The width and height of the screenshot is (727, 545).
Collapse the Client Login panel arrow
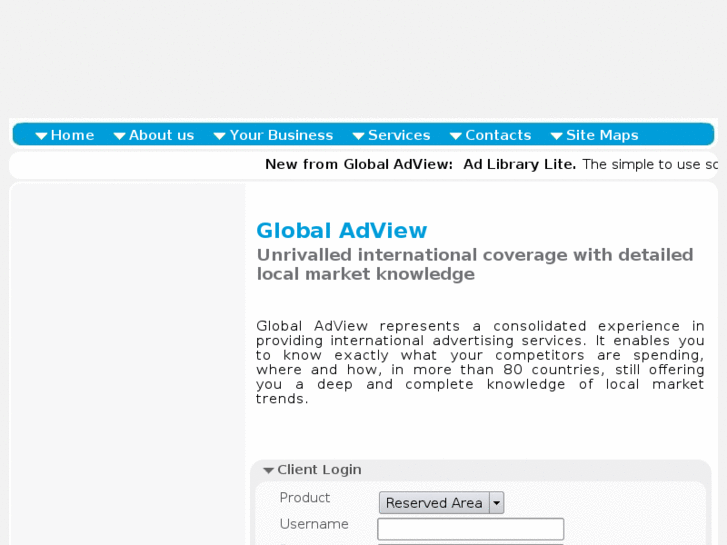pos(268,470)
